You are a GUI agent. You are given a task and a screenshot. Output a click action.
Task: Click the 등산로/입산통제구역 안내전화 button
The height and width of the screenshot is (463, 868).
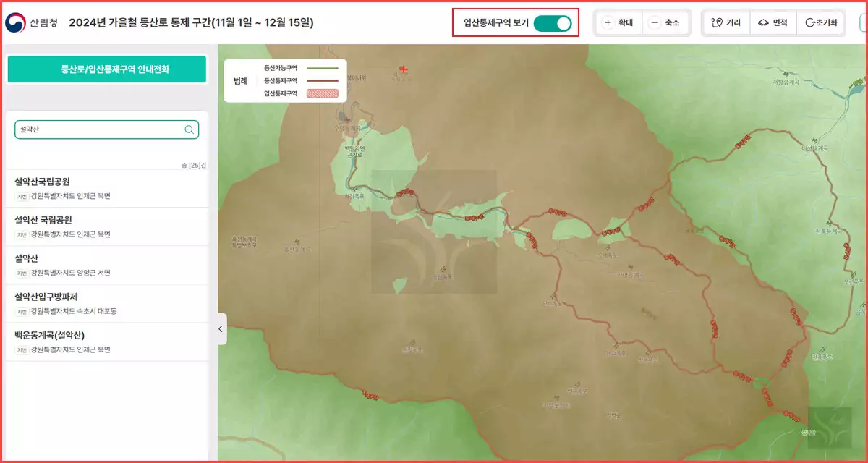106,69
